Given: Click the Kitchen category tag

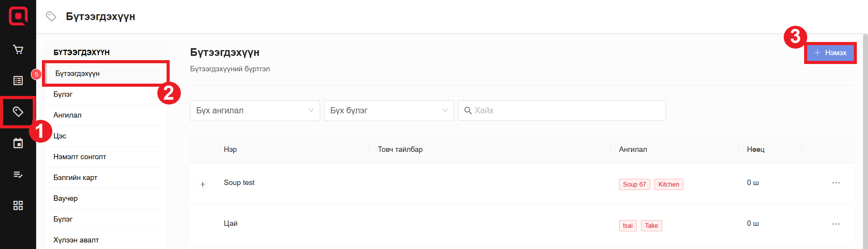Looking at the screenshot, I should click(x=668, y=185).
